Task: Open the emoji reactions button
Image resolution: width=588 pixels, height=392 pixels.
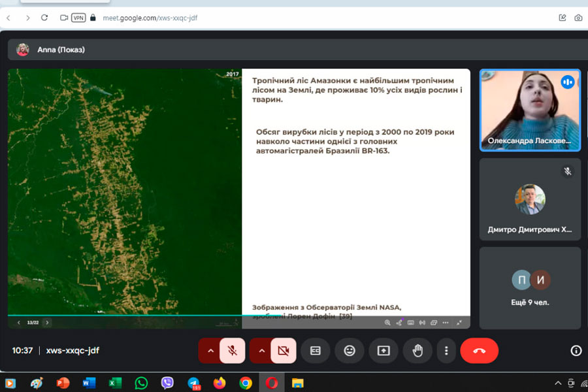Action: click(x=350, y=351)
